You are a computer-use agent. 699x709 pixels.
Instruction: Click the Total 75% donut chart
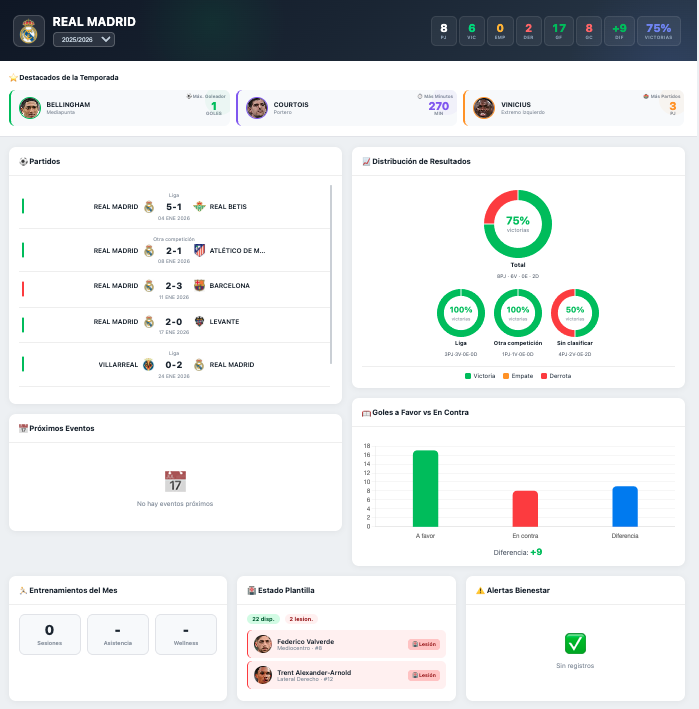click(x=518, y=224)
